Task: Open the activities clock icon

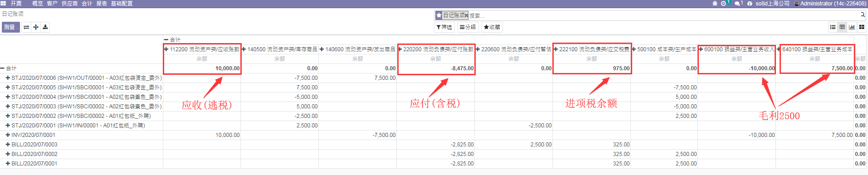Action: [723, 3]
